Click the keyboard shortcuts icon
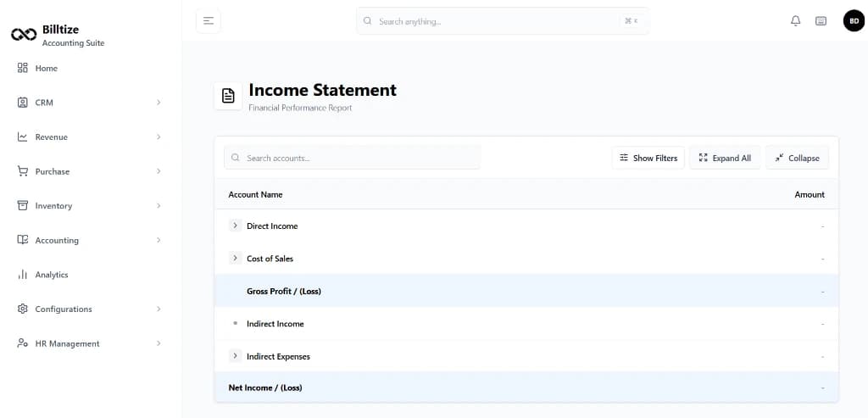The width and height of the screenshot is (868, 418). pyautogui.click(x=821, y=21)
